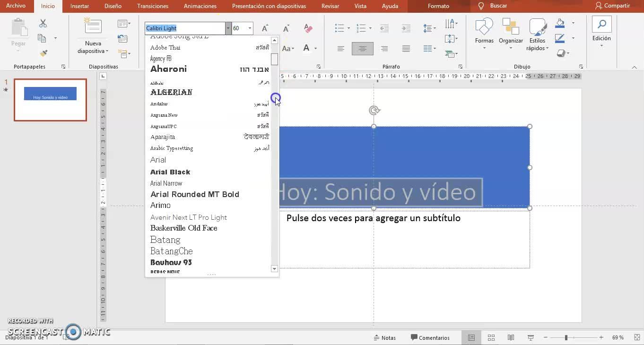The image size is (644, 345).
Task: Click the Compartir share button
Action: 612,6
